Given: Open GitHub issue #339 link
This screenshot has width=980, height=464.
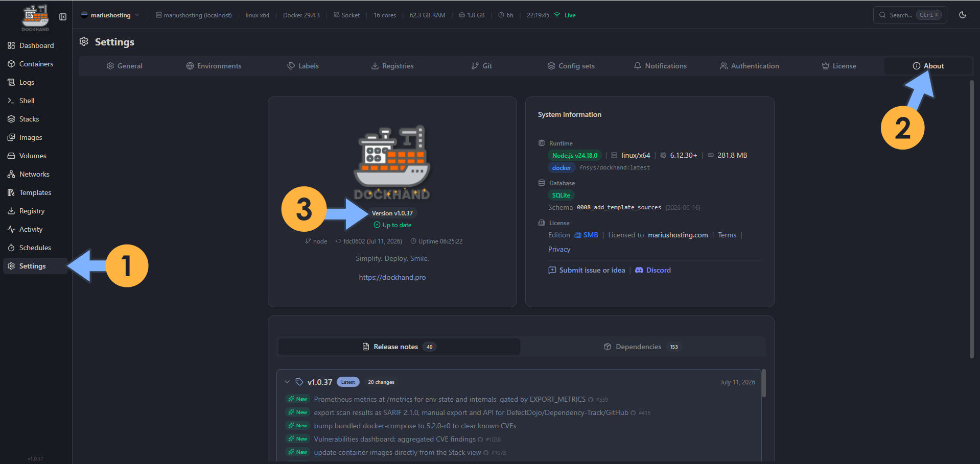Looking at the screenshot, I should point(598,400).
